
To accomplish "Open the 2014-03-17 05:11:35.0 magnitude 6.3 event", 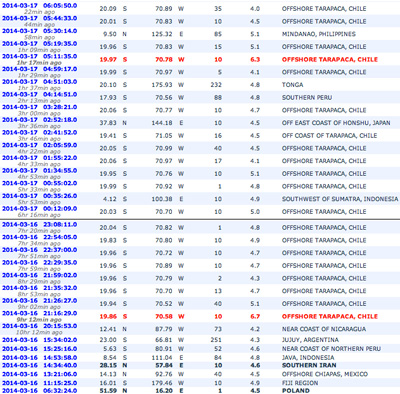I will pos(40,56).
